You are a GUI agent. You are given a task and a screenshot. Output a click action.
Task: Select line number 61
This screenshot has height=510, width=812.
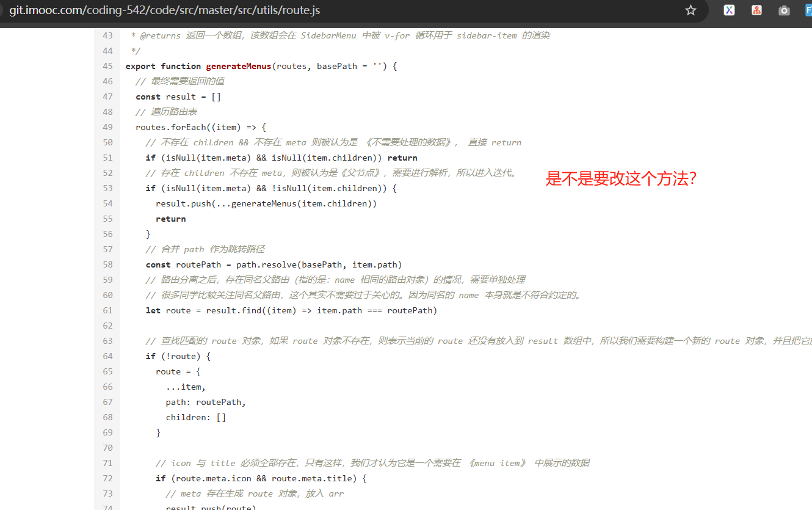pos(107,310)
